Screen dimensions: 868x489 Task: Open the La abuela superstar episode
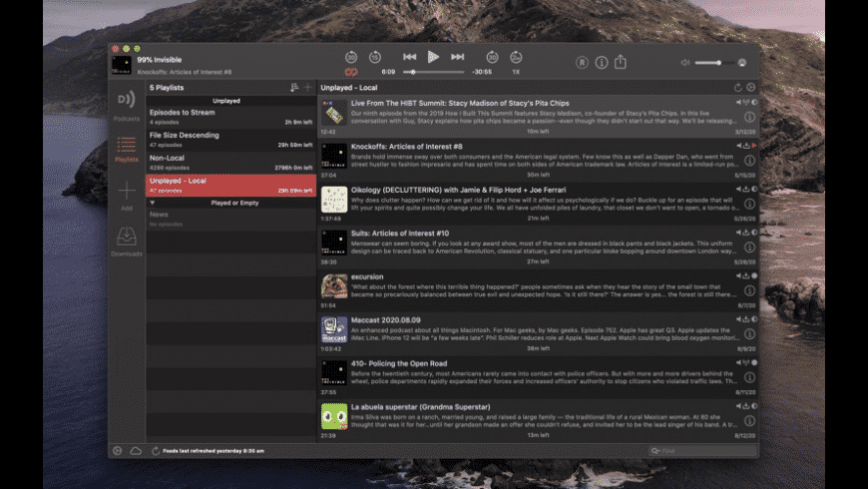pos(538,421)
